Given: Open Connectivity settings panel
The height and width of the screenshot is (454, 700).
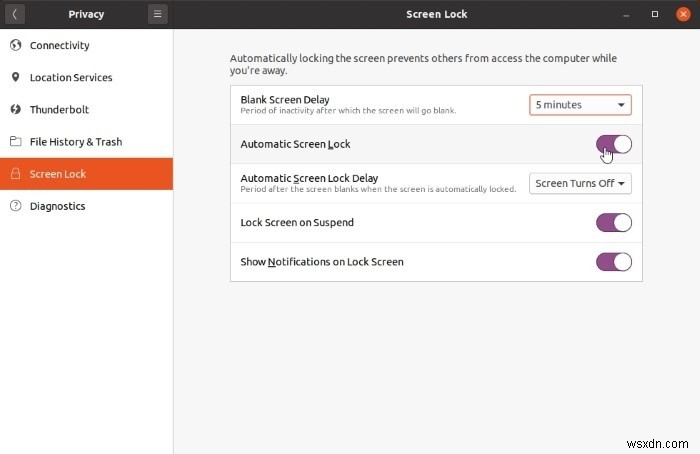Looking at the screenshot, I should [x=87, y=45].
